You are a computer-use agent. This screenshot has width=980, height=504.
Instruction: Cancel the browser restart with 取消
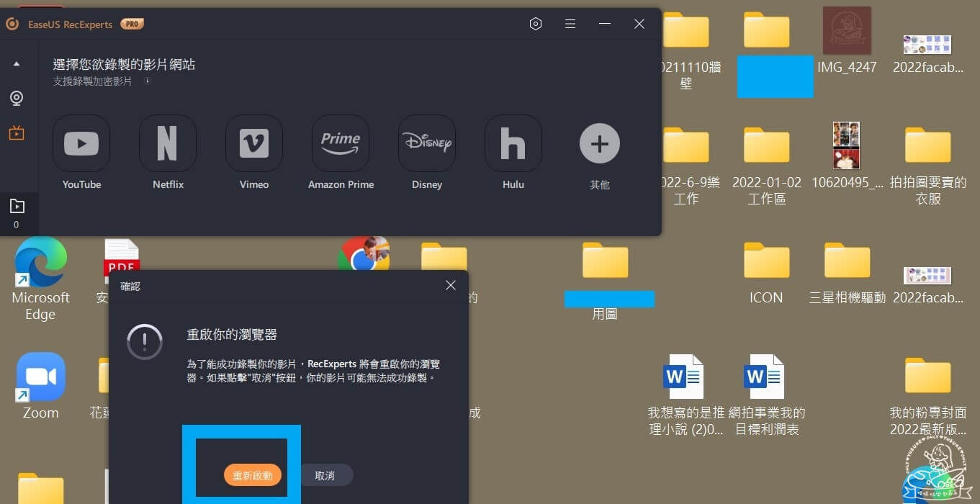click(326, 475)
